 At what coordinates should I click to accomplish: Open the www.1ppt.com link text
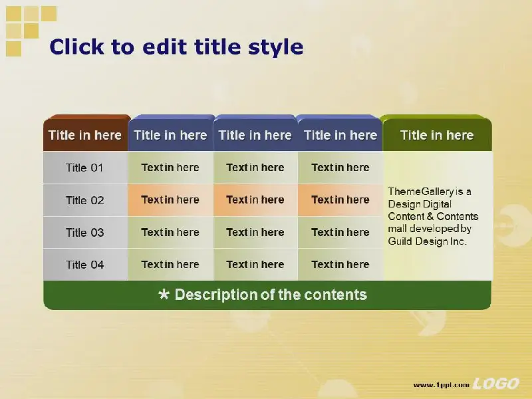[442, 385]
